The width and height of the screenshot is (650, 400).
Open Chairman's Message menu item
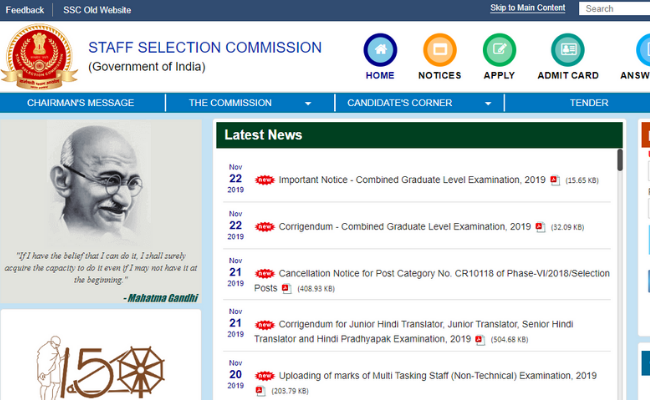coord(81,103)
